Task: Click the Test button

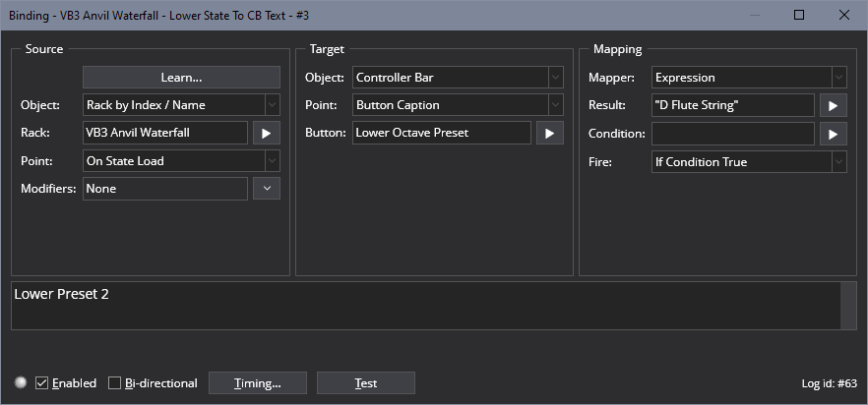Action: (366, 382)
